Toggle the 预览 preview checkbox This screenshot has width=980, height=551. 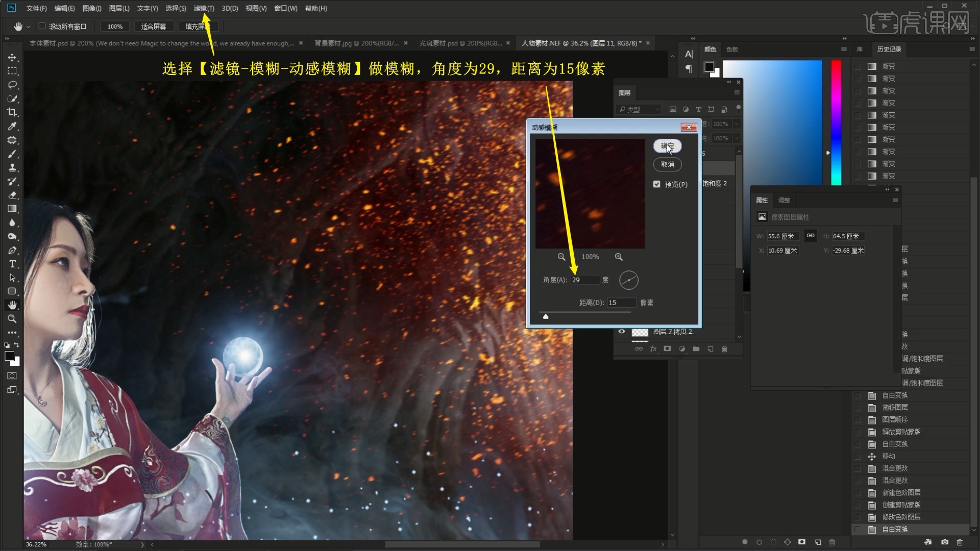coord(657,184)
